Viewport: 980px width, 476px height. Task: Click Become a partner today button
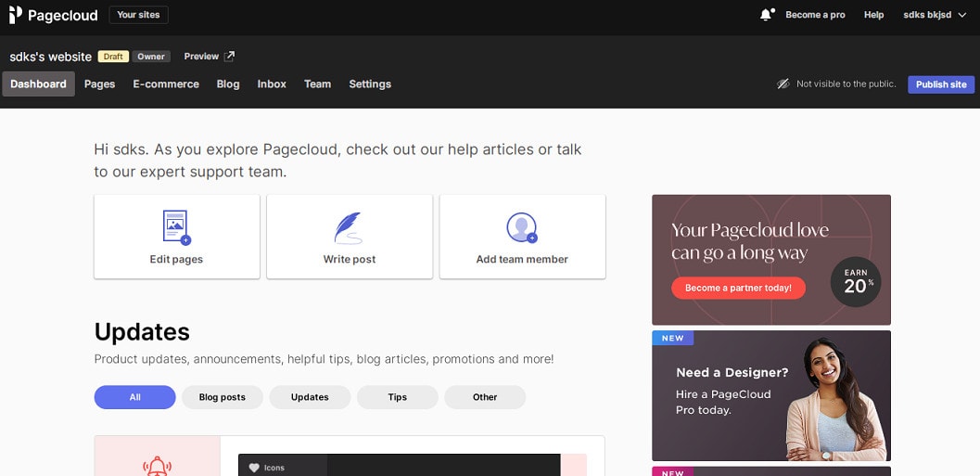(x=738, y=288)
